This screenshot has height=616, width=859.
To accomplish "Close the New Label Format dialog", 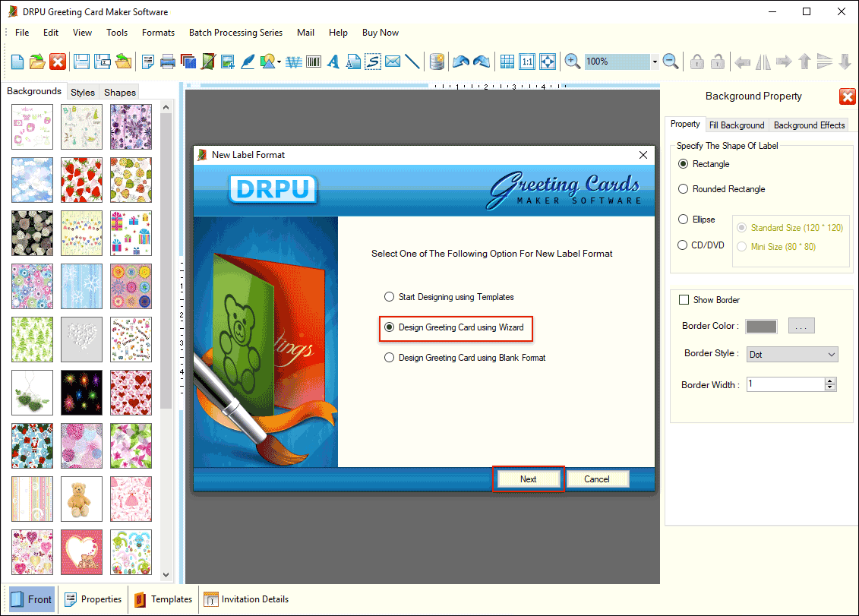I will (643, 155).
